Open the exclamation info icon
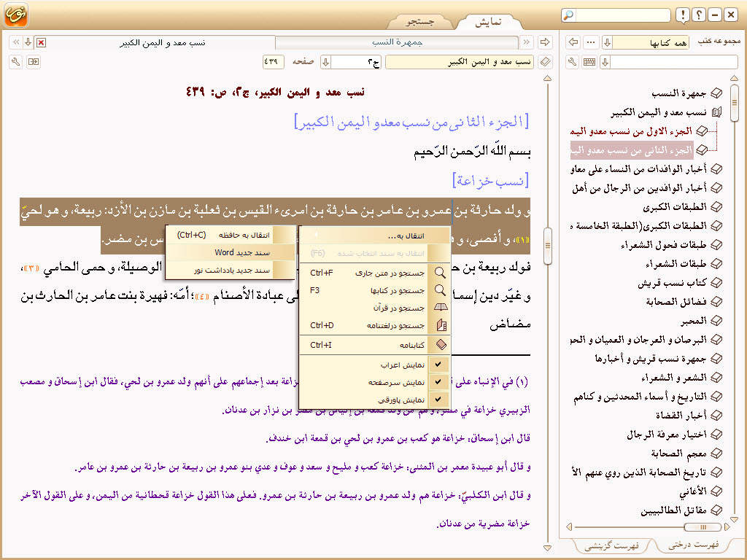This screenshot has width=747, height=560. pos(683,15)
